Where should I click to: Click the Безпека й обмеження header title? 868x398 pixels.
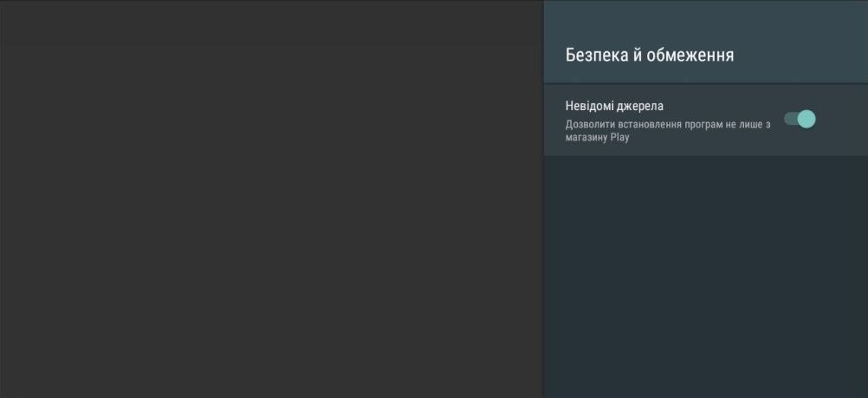coord(649,55)
